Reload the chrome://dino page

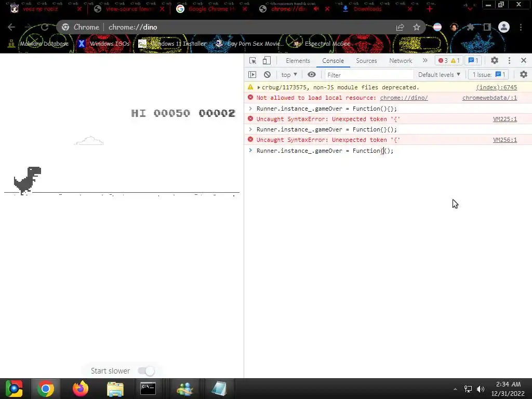pyautogui.click(x=45, y=27)
